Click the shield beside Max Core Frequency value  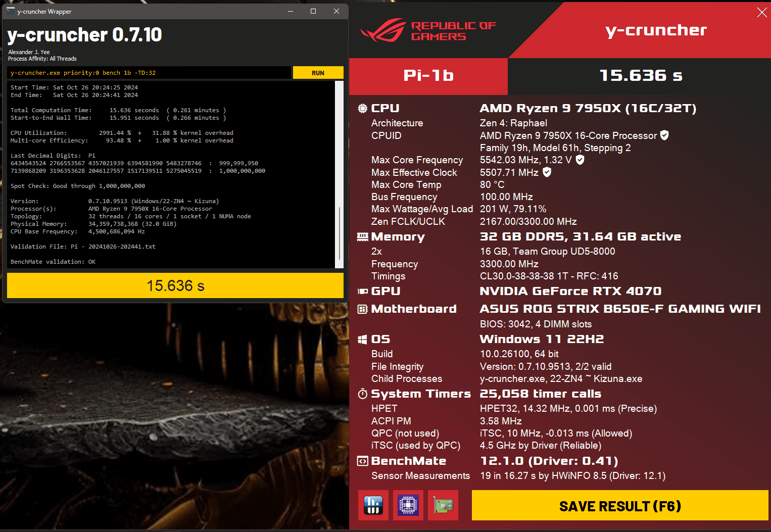[580, 160]
